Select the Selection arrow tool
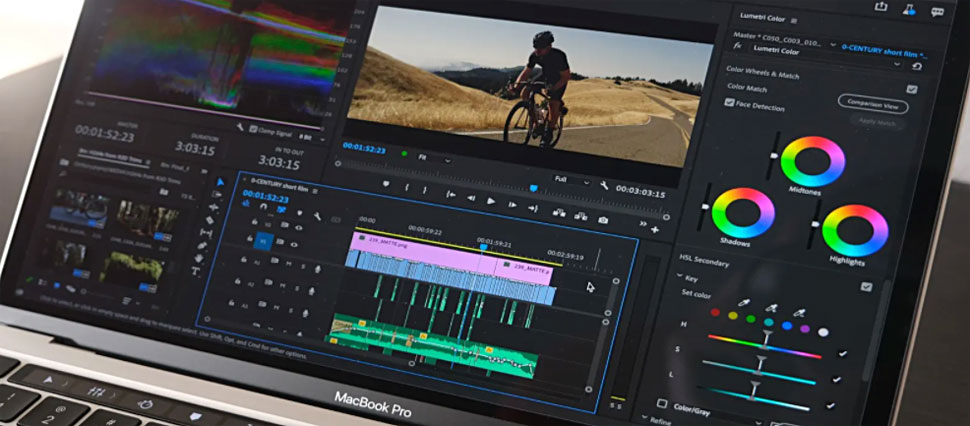 222,182
